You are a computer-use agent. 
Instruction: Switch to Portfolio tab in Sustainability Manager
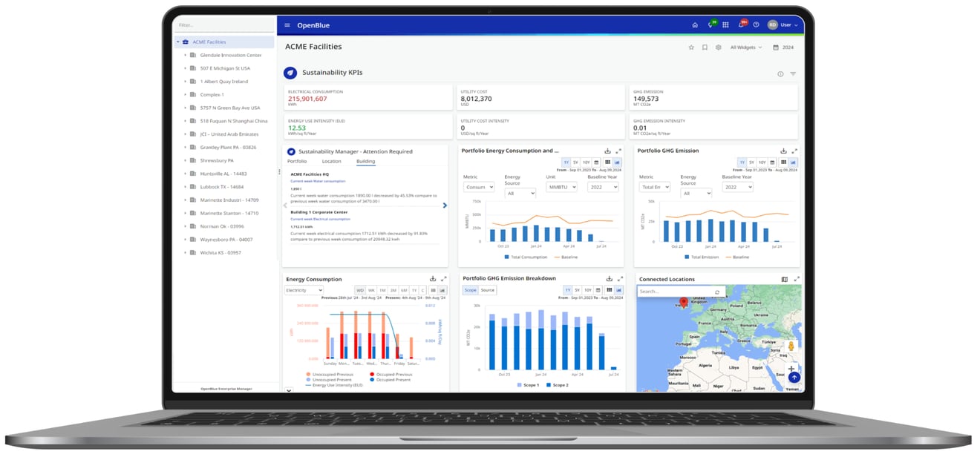pyautogui.click(x=297, y=161)
